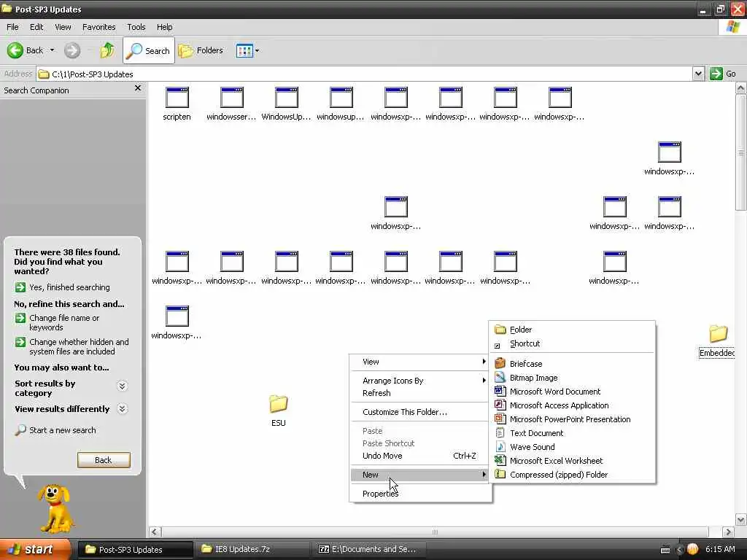The image size is (747, 560).
Task: Create a new Bitmap Image
Action: pyautogui.click(x=572, y=378)
